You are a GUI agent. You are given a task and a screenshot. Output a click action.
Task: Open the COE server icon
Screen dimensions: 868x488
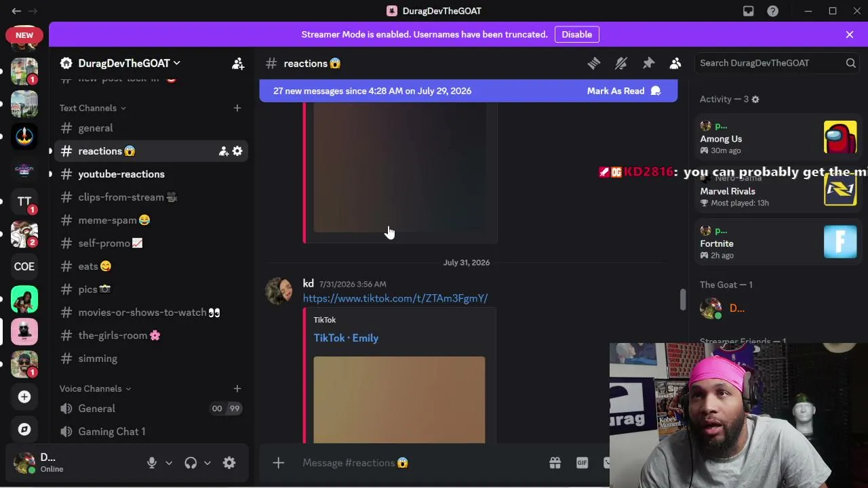tap(24, 266)
